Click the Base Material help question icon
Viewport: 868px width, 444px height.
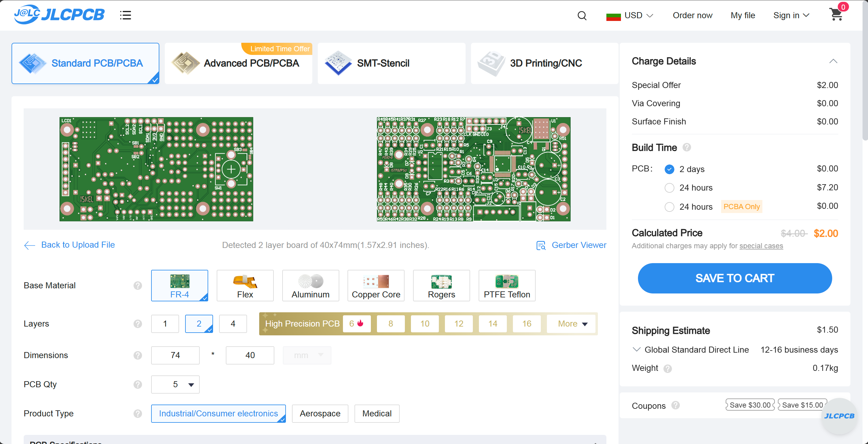tap(137, 286)
